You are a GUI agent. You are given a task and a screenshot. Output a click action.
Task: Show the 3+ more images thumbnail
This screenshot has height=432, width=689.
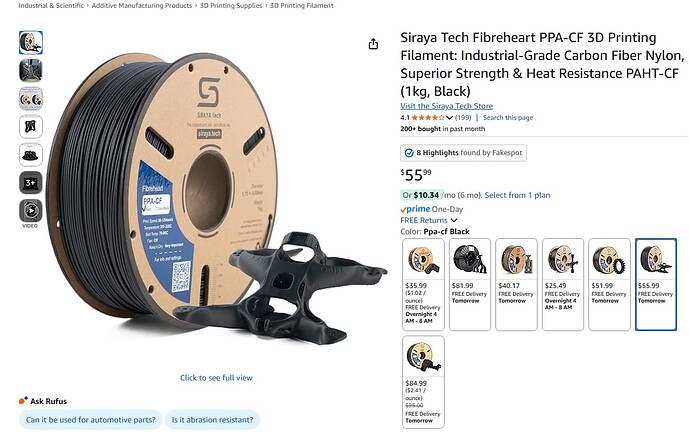click(31, 183)
